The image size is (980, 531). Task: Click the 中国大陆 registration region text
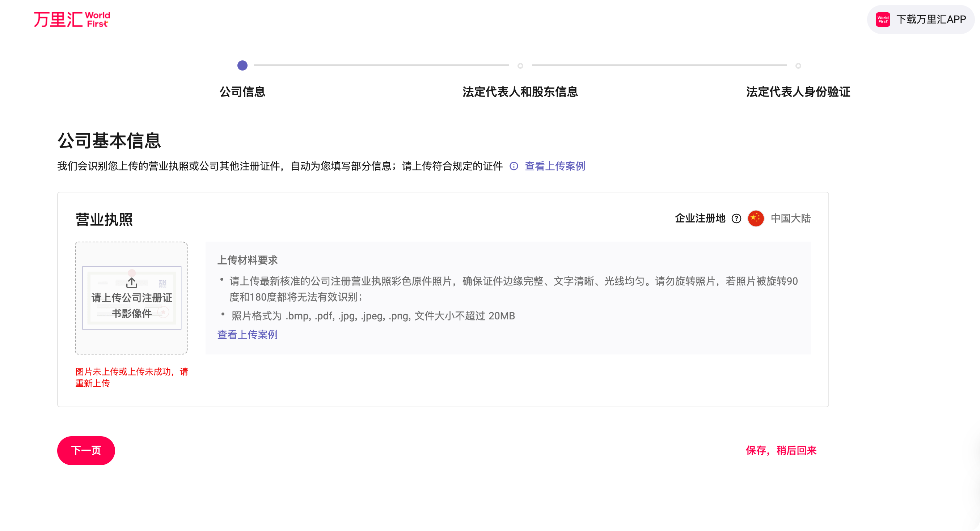coord(790,219)
